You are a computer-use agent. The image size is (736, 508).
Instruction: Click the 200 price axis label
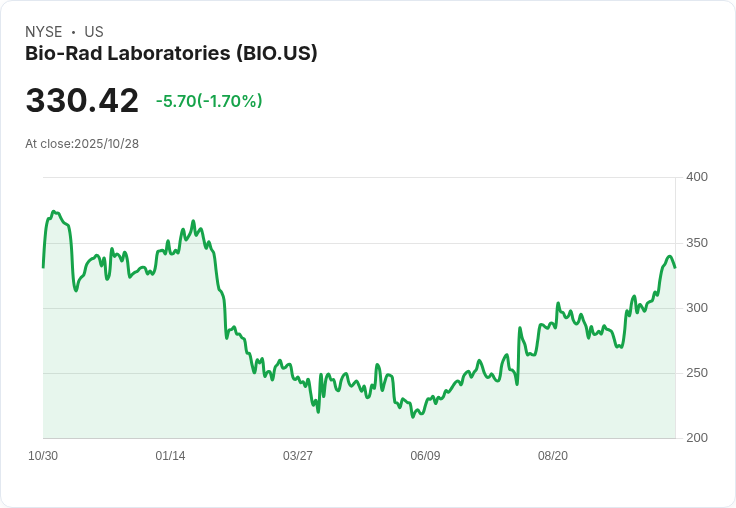[697, 438]
